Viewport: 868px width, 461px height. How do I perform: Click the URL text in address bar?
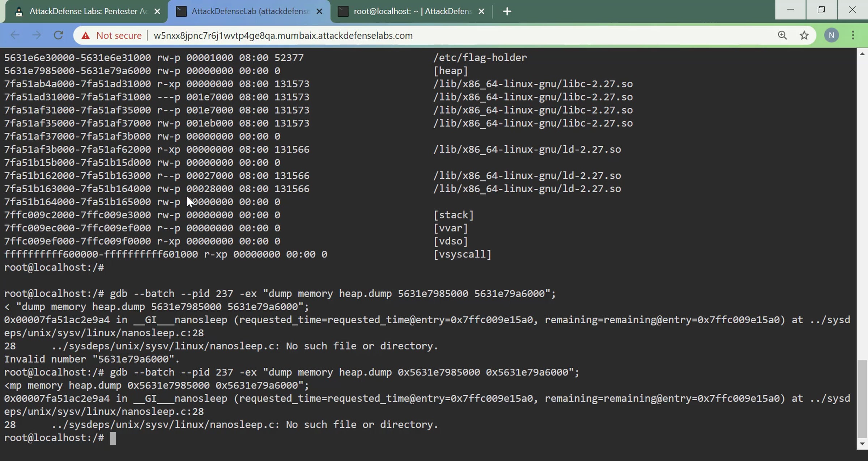tap(283, 35)
